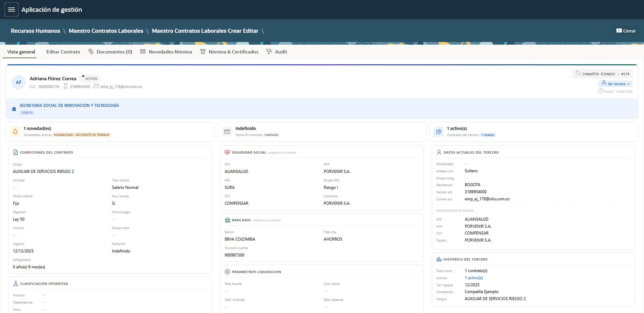The width and height of the screenshot is (644, 313).
Task: Open the Editar Contrato tab
Action: coord(63,52)
